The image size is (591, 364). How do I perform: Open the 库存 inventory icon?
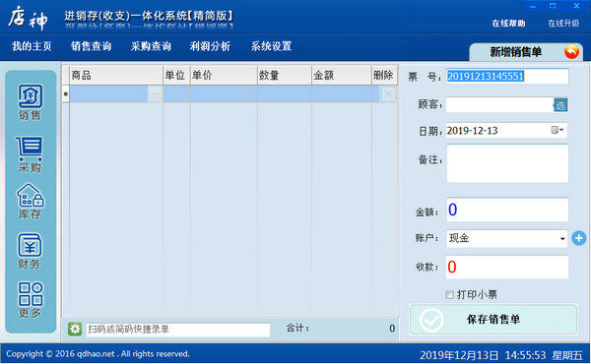point(30,201)
